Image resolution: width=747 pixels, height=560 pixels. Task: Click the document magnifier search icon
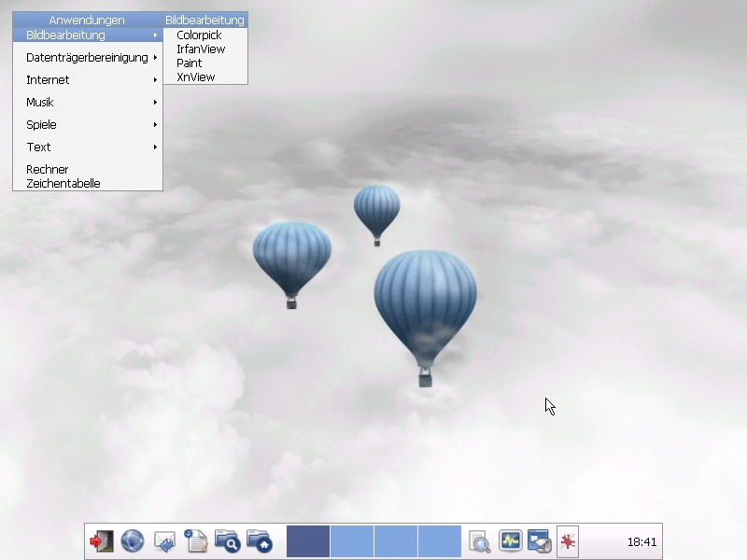[479, 542]
